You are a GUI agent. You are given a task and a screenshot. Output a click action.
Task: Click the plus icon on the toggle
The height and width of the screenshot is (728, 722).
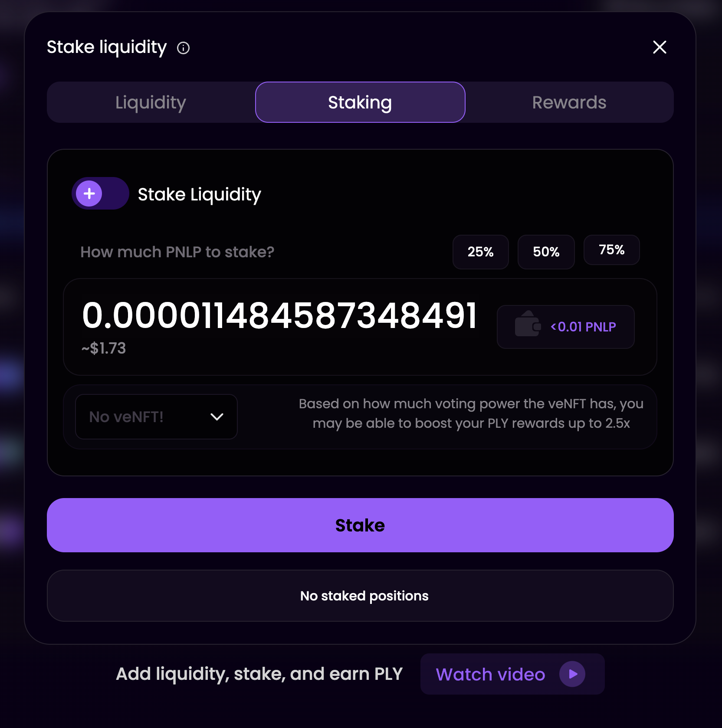tap(89, 193)
